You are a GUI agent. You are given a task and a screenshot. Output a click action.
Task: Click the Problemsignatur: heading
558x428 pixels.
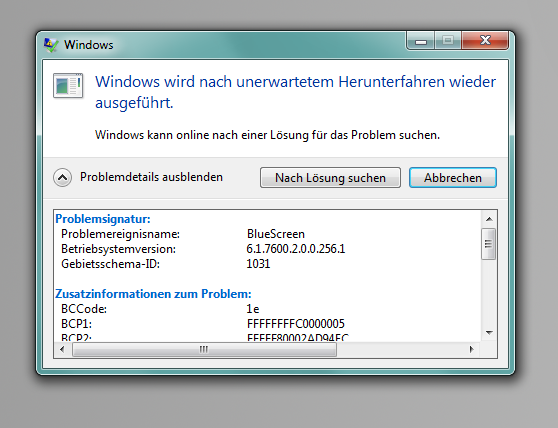click(103, 219)
